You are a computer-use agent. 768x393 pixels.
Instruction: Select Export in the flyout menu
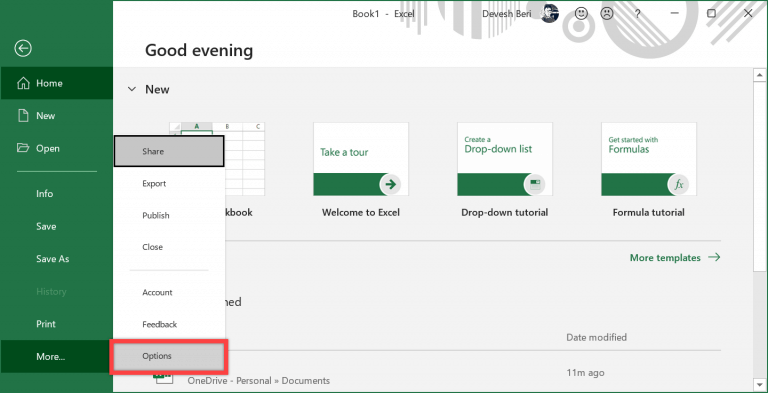169,183
